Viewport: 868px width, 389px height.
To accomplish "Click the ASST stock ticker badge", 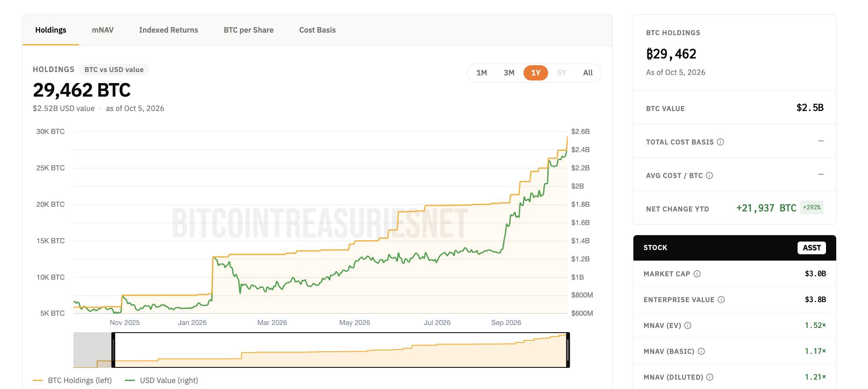I will point(812,248).
